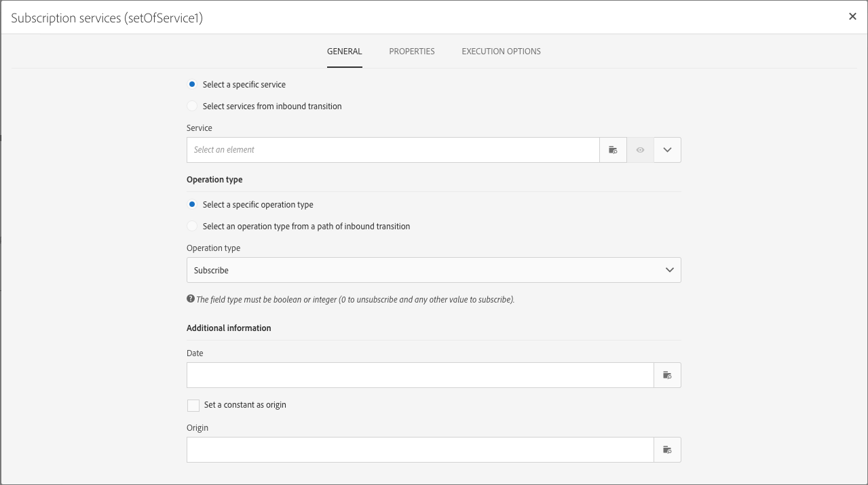This screenshot has width=868, height=485.
Task: Click the eye preview icon beside Service
Action: 640,150
